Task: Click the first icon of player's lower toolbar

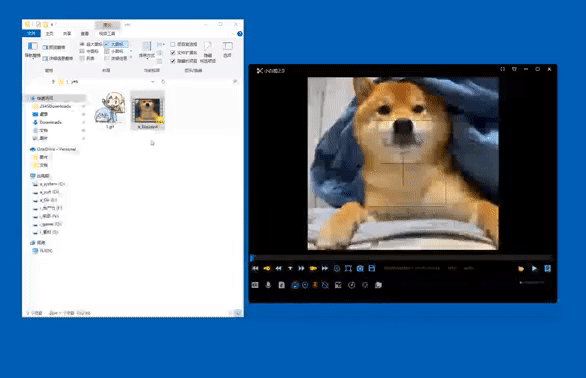Action: coord(255,285)
